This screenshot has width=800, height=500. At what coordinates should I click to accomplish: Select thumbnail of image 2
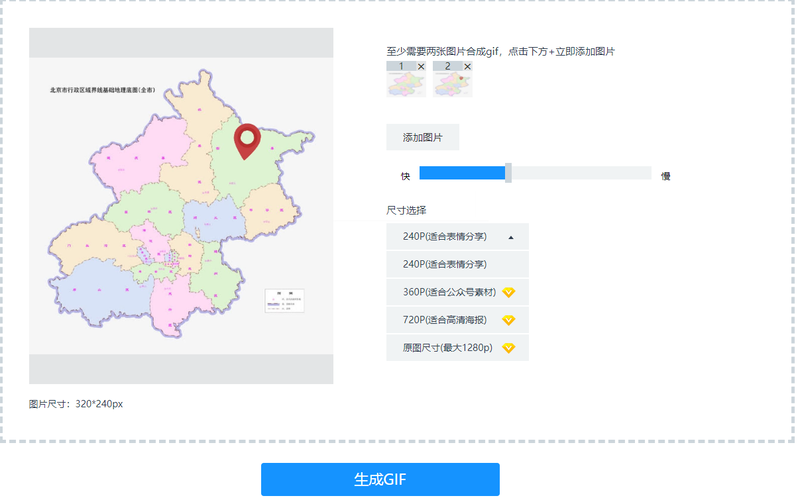pos(453,84)
